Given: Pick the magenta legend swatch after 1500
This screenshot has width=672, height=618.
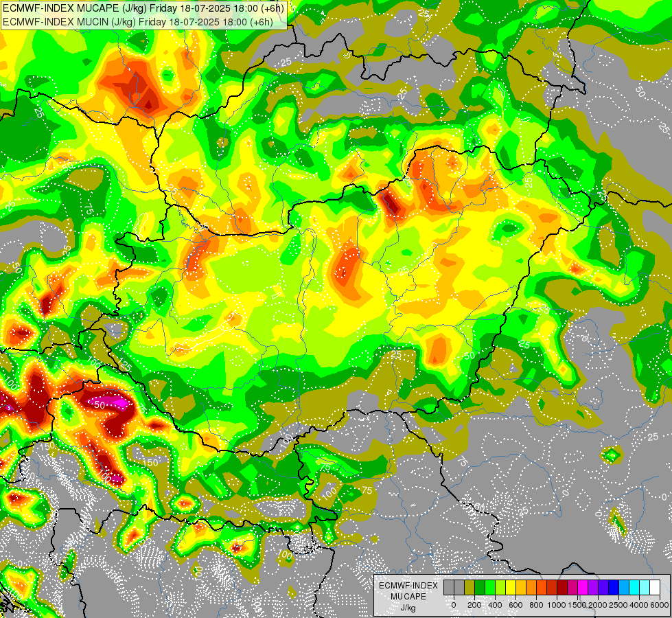Looking at the screenshot, I should click(583, 587).
